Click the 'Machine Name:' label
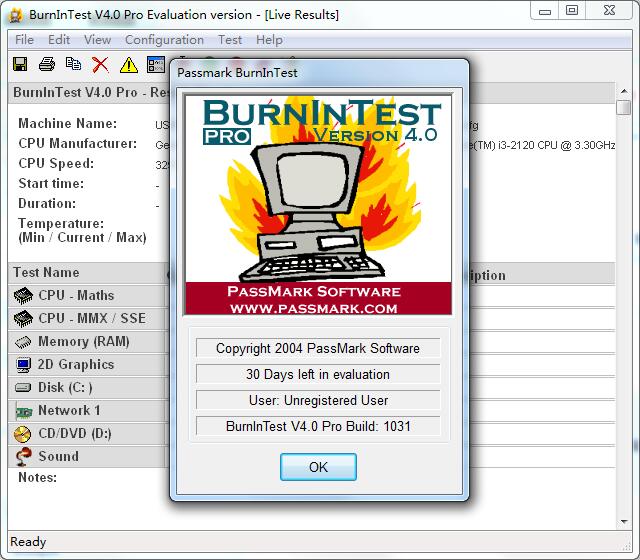The height and width of the screenshot is (560, 640). click(x=68, y=123)
